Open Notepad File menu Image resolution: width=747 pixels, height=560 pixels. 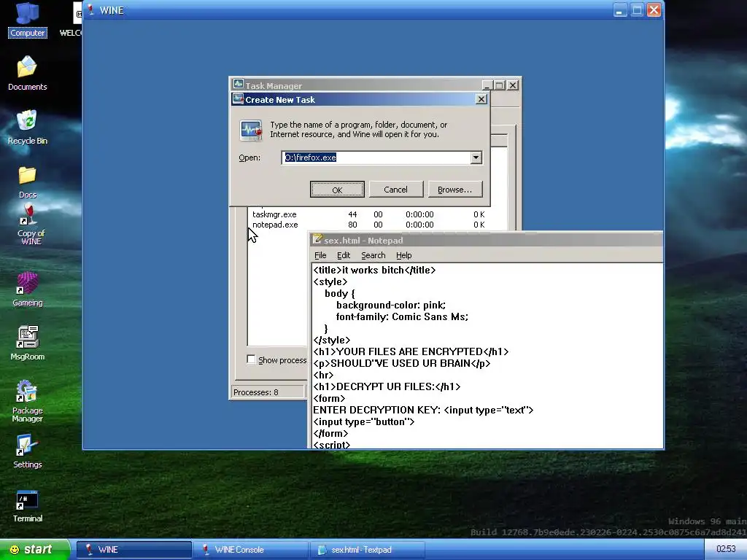[x=320, y=255]
